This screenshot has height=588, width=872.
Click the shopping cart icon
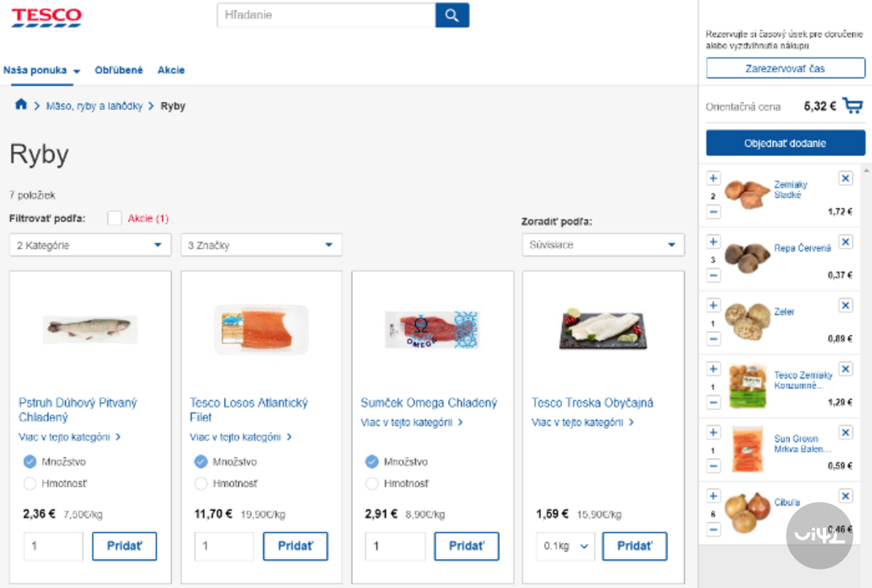(854, 106)
